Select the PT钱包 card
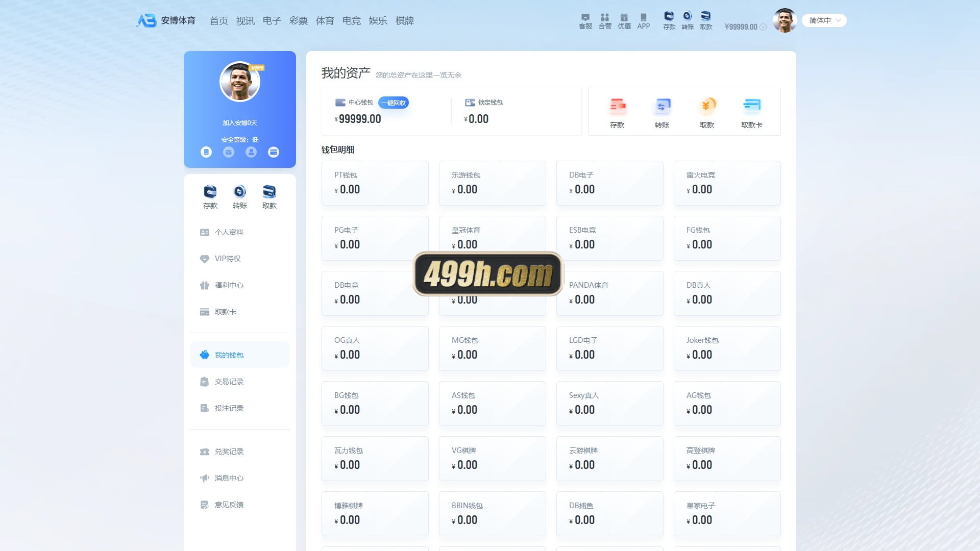 (375, 183)
